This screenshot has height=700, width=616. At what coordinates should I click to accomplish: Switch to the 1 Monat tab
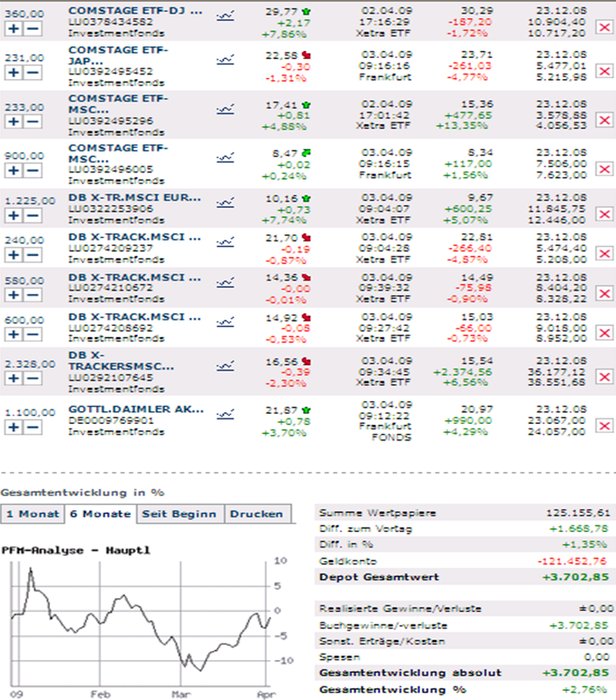[33, 514]
